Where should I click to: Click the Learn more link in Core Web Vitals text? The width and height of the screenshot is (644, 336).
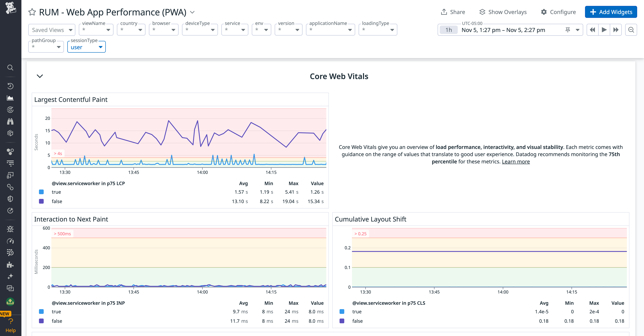[516, 161]
